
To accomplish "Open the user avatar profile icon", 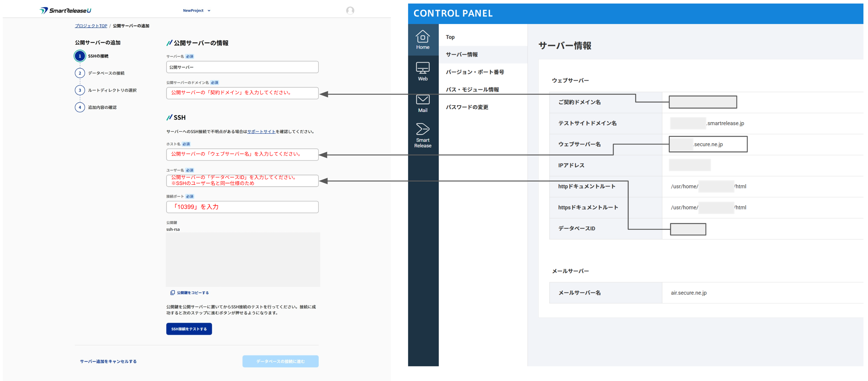I will [x=350, y=10].
